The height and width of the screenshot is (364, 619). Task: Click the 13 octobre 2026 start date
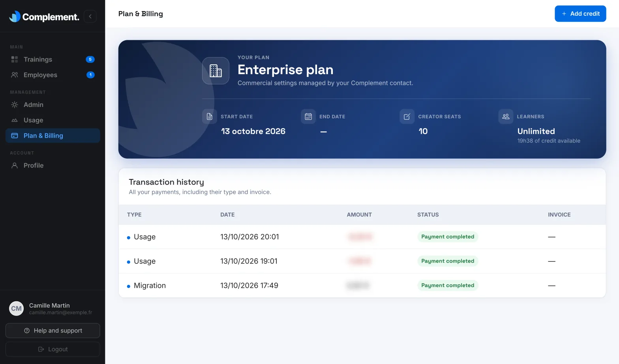tap(253, 131)
